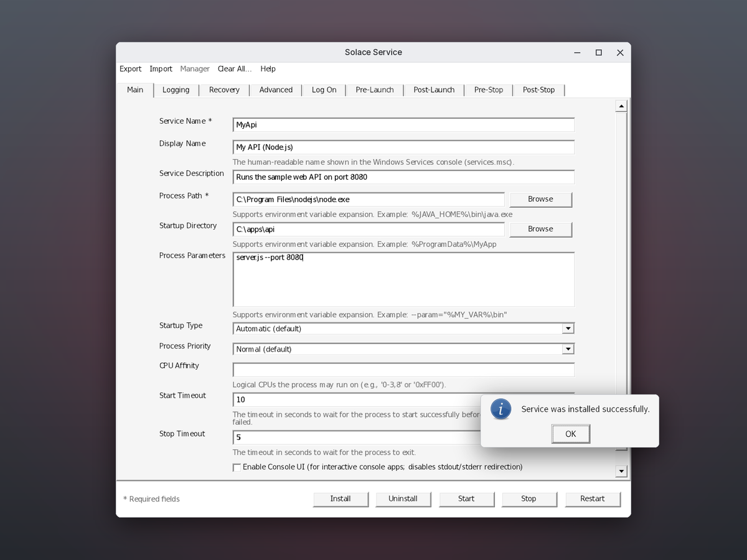The height and width of the screenshot is (560, 747).
Task: Click the Install button
Action: click(341, 499)
